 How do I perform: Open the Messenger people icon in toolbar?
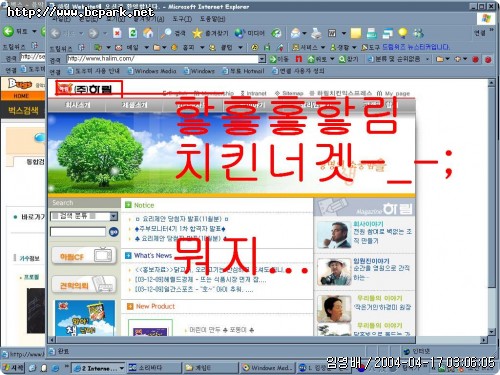point(418,33)
